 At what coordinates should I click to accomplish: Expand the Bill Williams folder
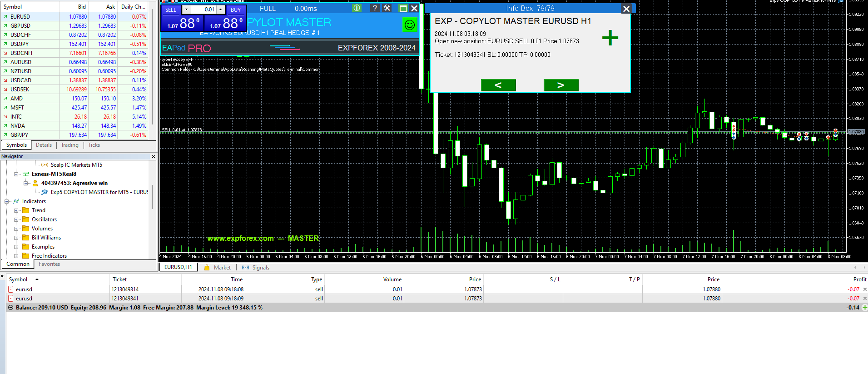tap(16, 238)
